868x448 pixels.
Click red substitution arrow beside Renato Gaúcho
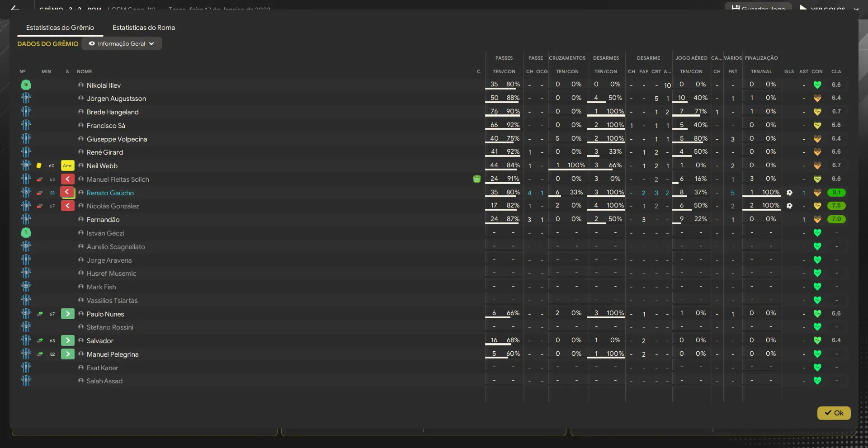coord(67,192)
